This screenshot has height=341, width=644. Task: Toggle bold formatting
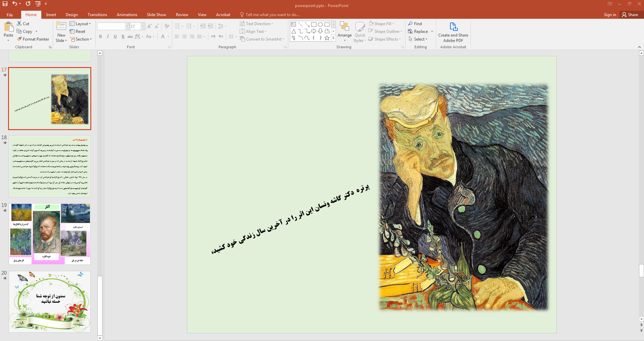[100, 37]
